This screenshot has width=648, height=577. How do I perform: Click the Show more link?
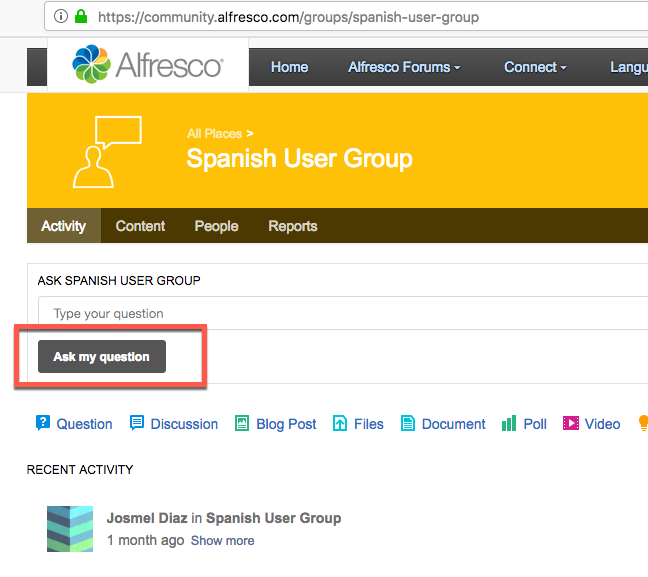(222, 540)
